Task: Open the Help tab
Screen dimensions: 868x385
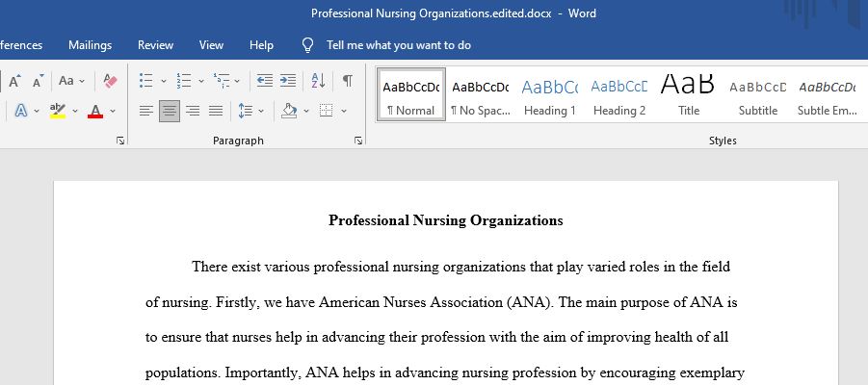Action: tap(261, 45)
